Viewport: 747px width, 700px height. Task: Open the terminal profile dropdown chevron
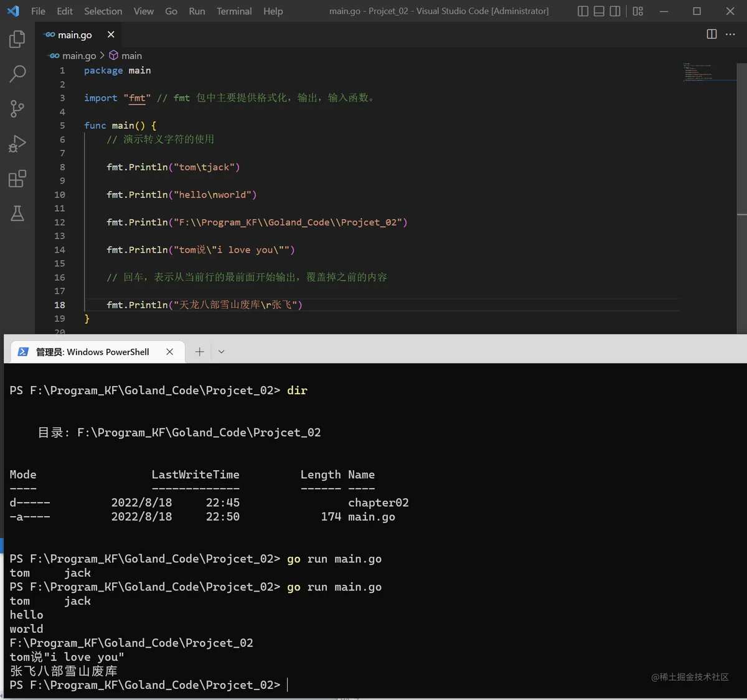point(221,352)
